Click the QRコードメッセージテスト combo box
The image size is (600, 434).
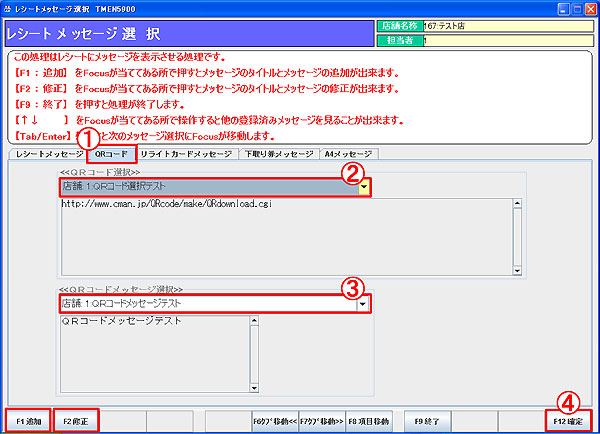[x=215, y=304]
